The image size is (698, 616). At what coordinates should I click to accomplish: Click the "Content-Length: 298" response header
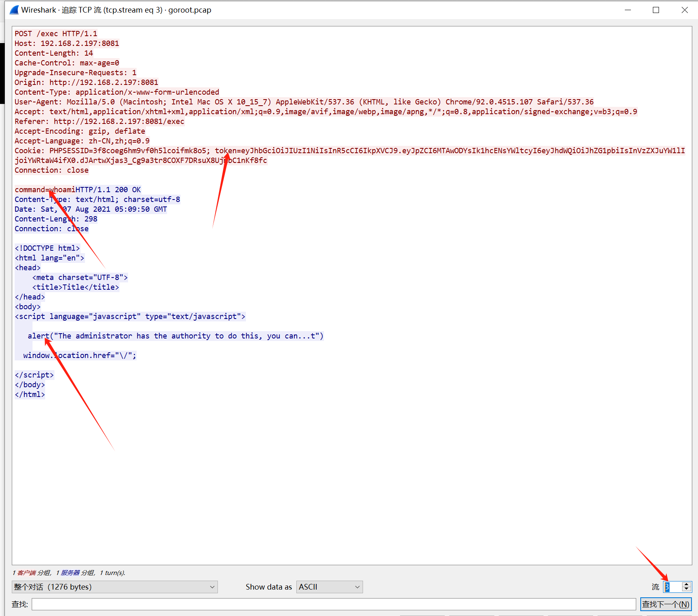(56, 219)
